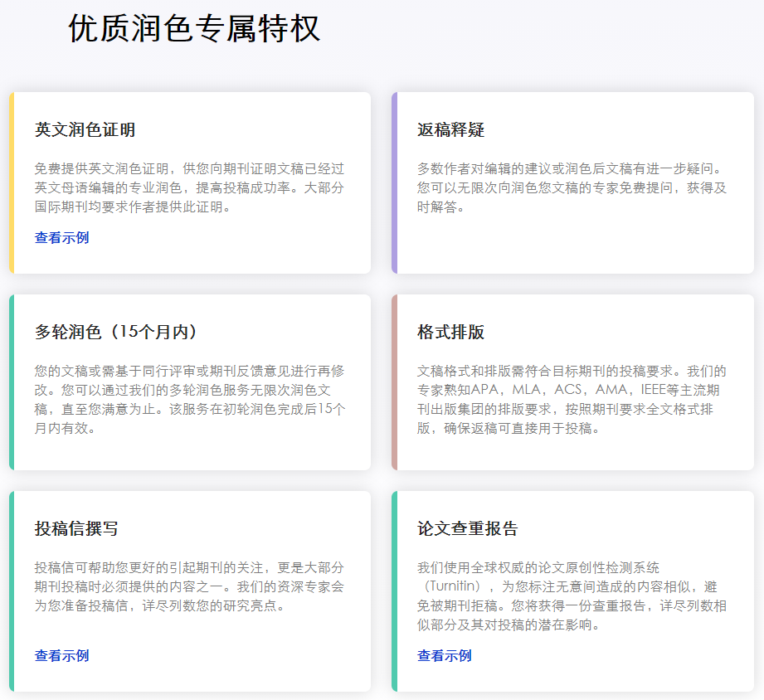
Task: Open 查看示例 link under 英文润色证明
Action: pyautogui.click(x=61, y=238)
